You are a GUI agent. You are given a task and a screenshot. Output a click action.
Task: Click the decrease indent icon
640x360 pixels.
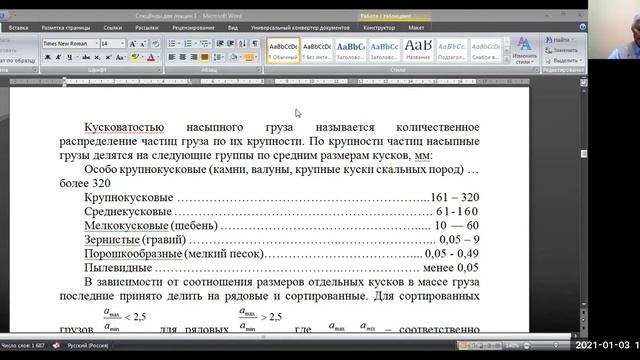pos(220,43)
